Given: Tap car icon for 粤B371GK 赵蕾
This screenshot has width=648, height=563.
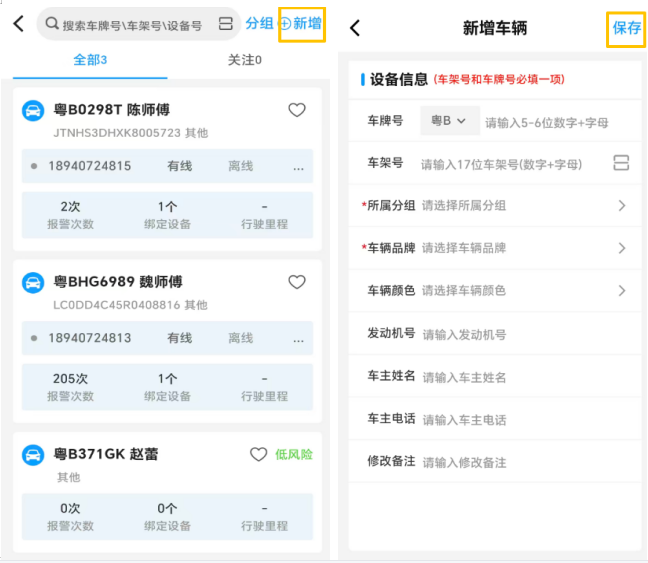Looking at the screenshot, I should (x=33, y=455).
